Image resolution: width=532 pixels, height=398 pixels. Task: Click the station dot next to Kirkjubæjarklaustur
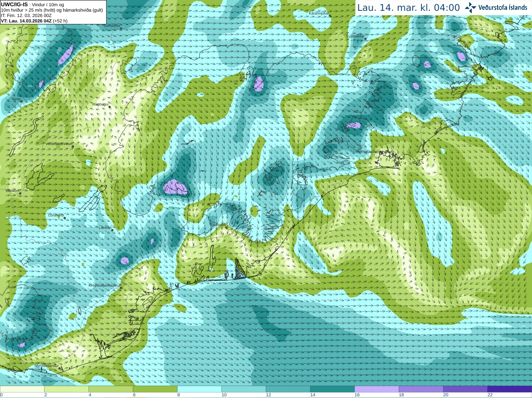click(x=121, y=288)
